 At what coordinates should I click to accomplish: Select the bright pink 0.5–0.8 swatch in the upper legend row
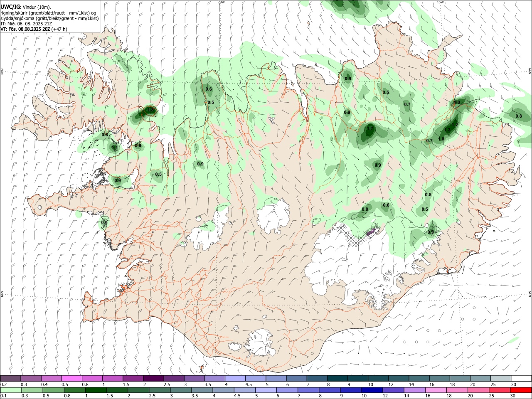click(72, 379)
